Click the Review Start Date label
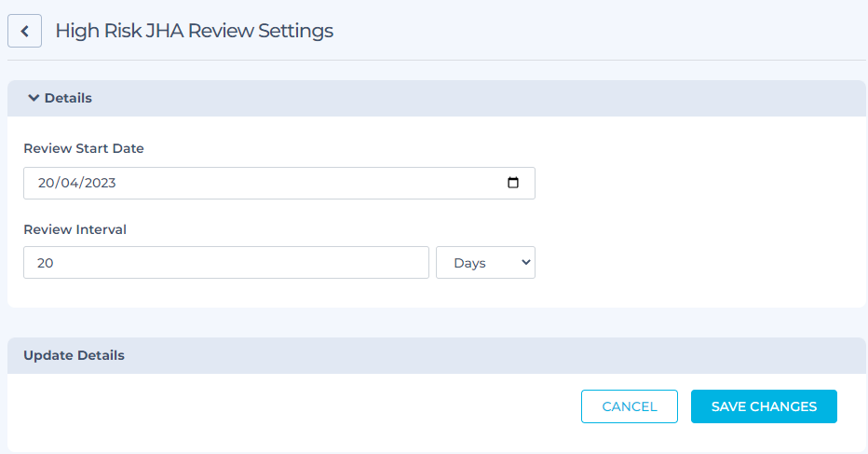This screenshot has height=454, width=868. (x=84, y=148)
